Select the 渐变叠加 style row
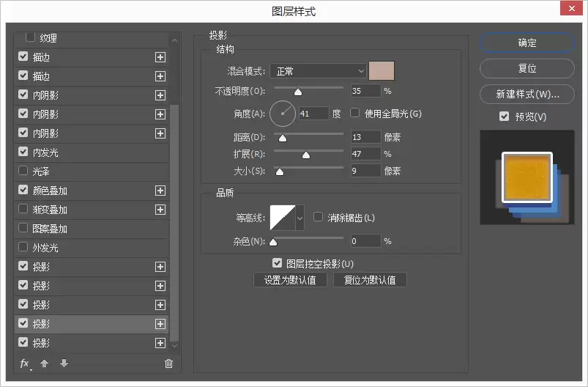588x387 pixels. pos(92,210)
